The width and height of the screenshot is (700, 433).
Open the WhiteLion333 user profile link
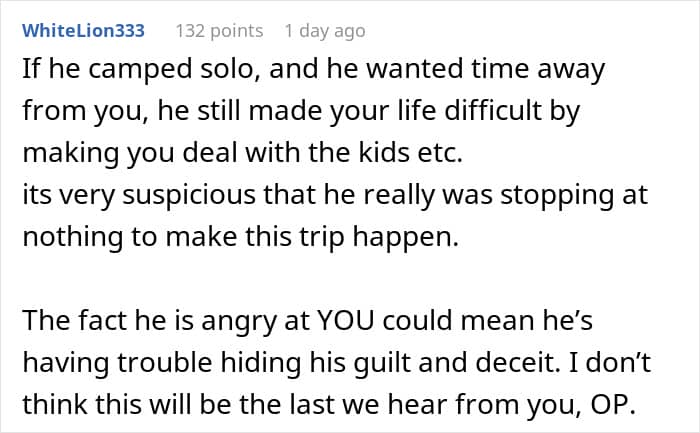pos(83,31)
